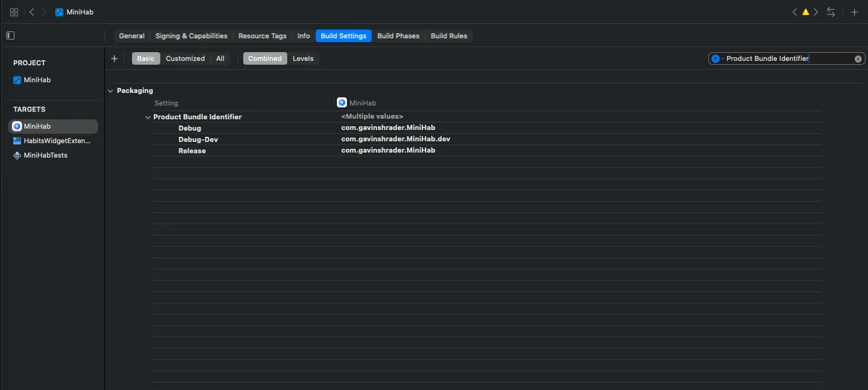Collapse Product Bundle Identifier disclosure triangle
Viewport: 868px width, 390px height.
click(x=148, y=117)
